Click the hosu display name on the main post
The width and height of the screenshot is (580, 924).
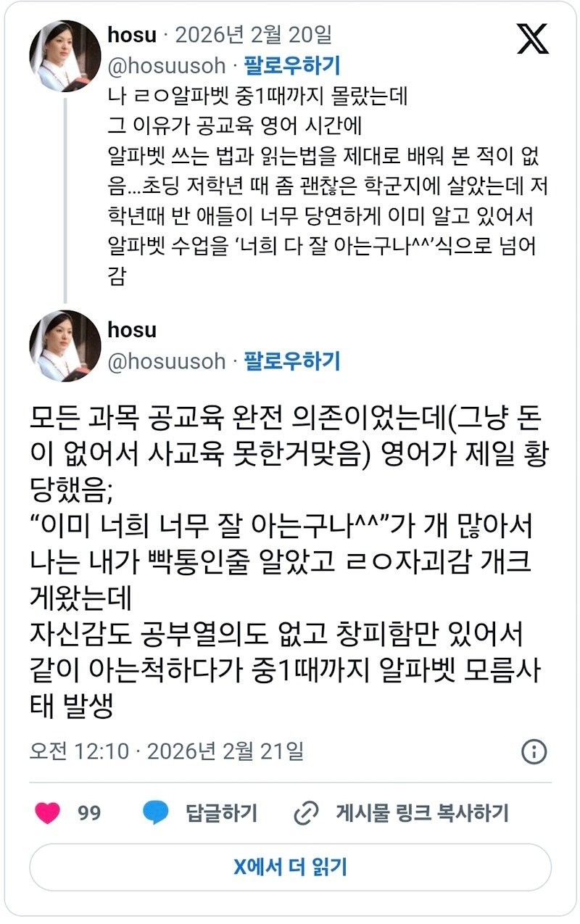point(132,330)
